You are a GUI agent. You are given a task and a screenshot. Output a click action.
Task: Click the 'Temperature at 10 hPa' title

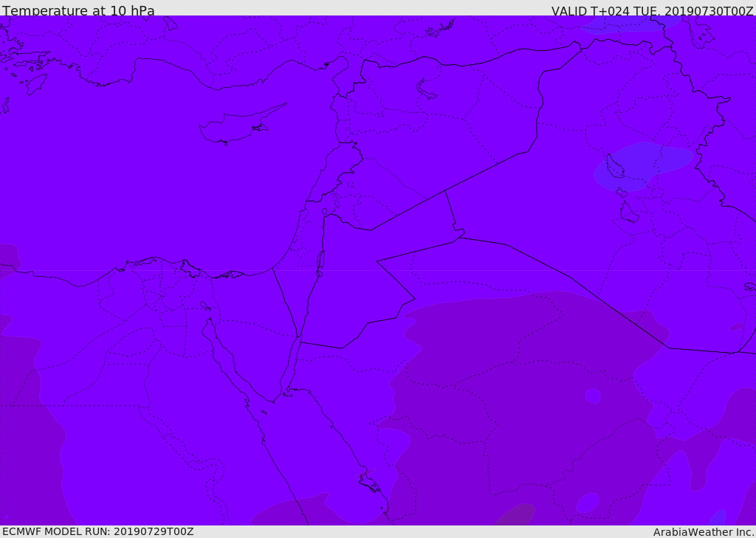tap(78, 10)
